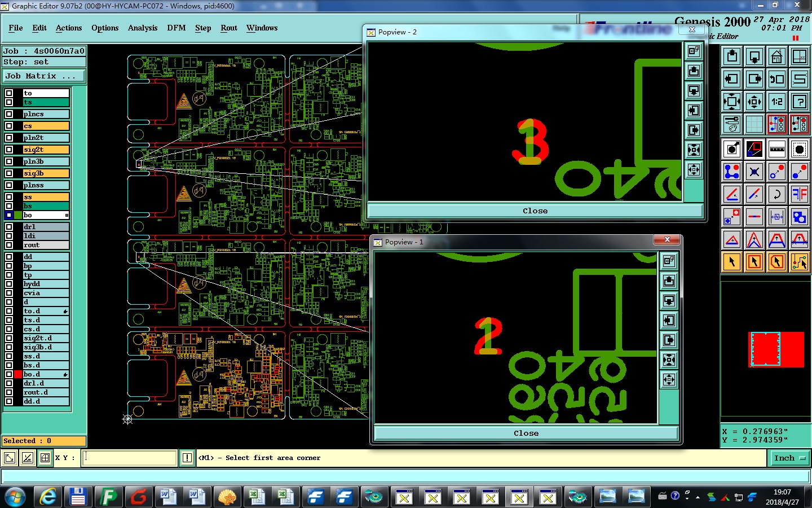
Task: Click the exclamation mark icon beside coordinate field
Action: (187, 458)
